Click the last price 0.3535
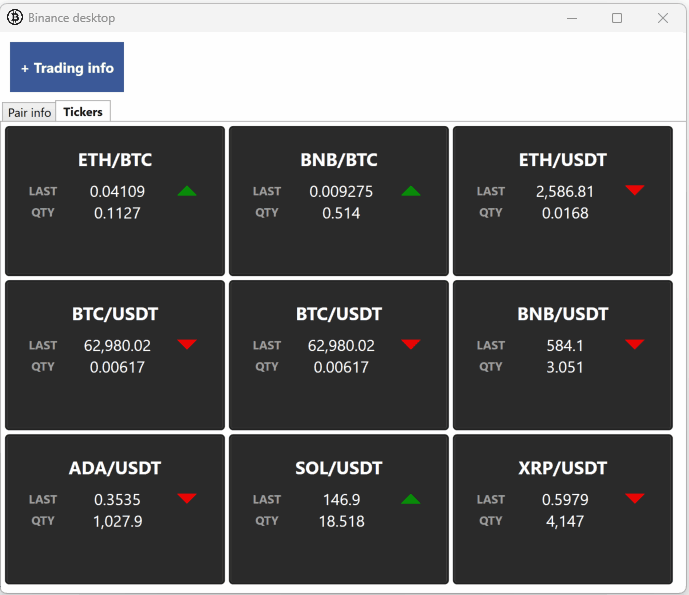Image resolution: width=689 pixels, height=595 pixels. click(x=117, y=500)
